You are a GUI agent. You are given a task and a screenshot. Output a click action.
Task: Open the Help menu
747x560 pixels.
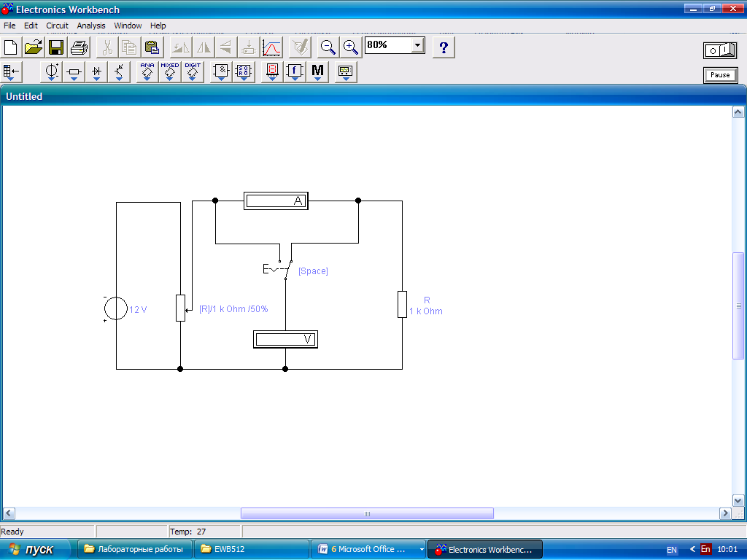tap(158, 26)
